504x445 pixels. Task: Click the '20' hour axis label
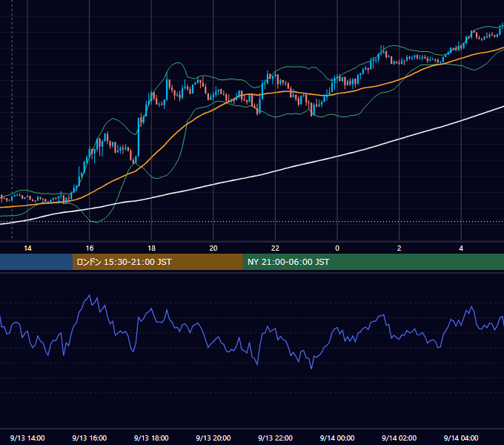pos(213,248)
